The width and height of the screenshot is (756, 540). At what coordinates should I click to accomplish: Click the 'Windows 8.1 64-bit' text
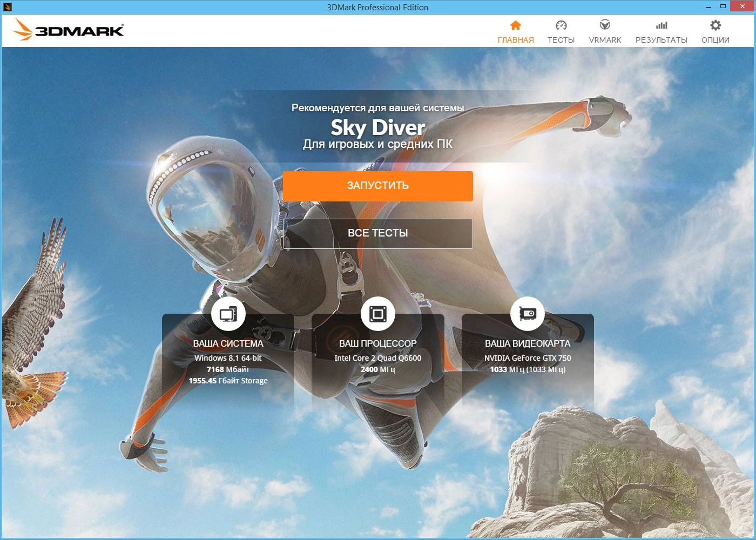(x=228, y=358)
